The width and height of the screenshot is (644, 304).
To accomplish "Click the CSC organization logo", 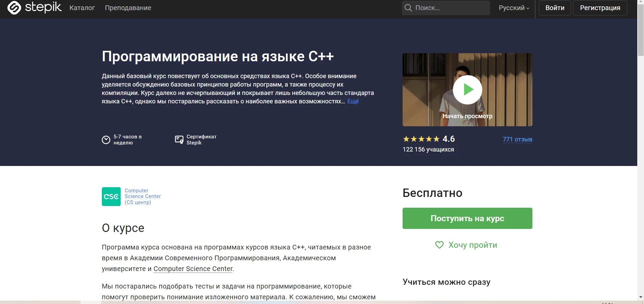I will [x=111, y=197].
